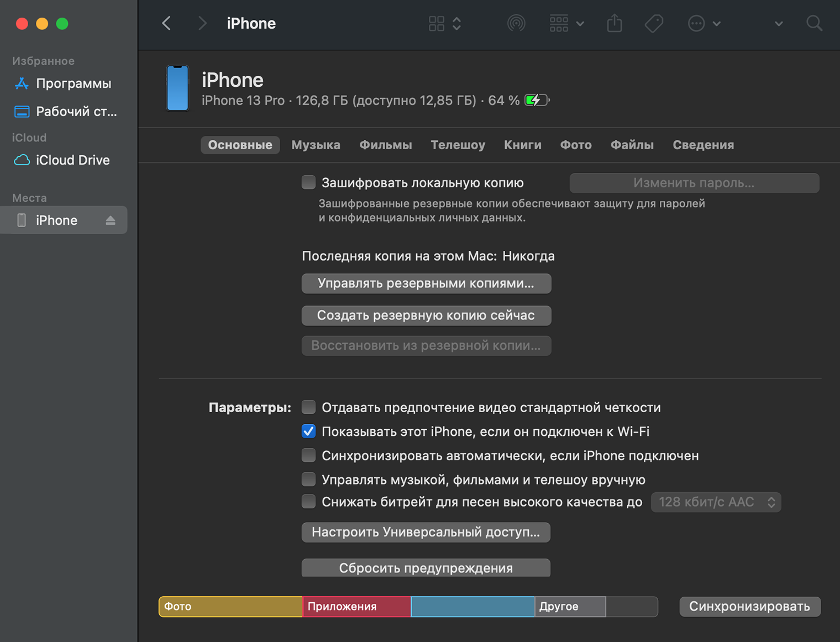
Task: Switch to the Книги tab
Action: coord(523,145)
